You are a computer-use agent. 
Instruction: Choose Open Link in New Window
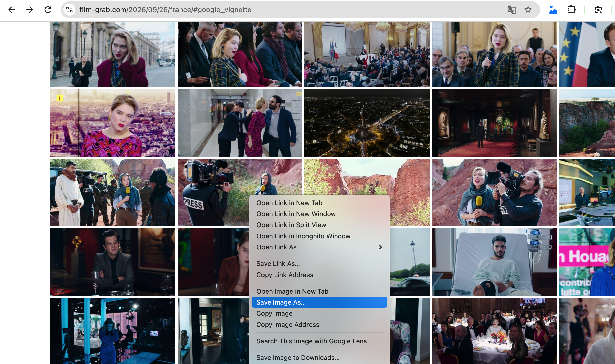click(319, 214)
